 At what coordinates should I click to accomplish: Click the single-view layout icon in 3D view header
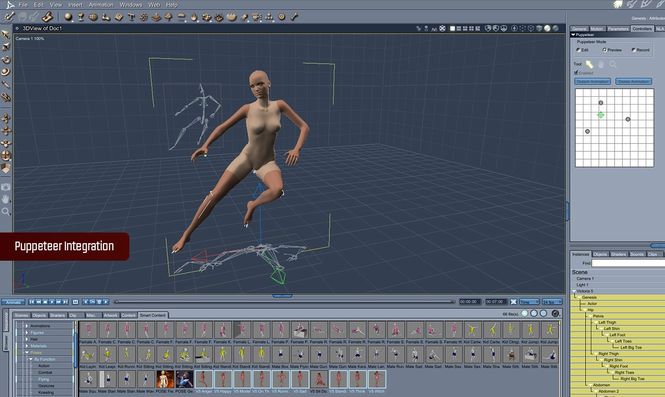[453, 28]
